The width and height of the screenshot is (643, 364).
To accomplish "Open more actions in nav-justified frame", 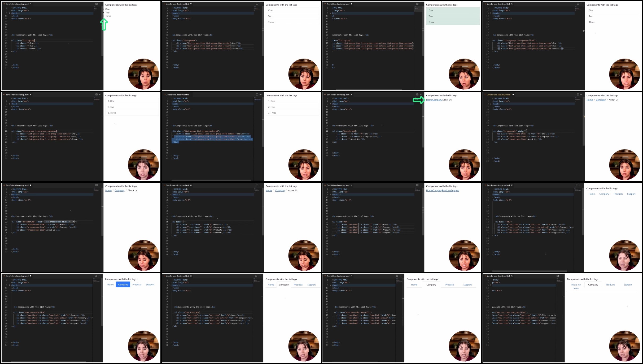I will click(561, 276).
